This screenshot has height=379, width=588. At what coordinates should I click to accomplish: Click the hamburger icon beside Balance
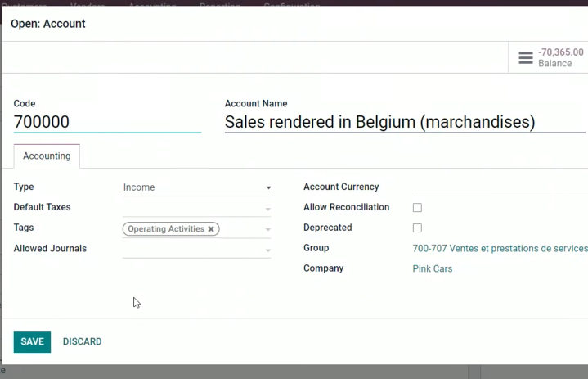tap(526, 58)
